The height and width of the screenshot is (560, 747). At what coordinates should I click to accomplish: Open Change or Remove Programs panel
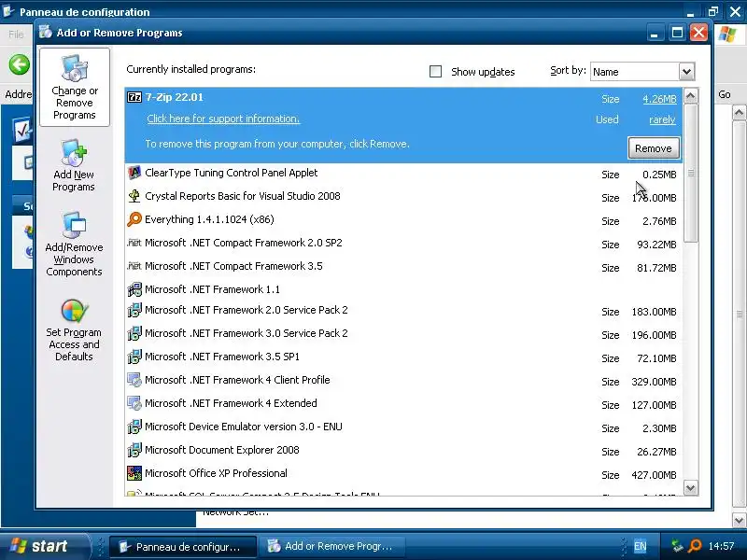[x=75, y=87]
